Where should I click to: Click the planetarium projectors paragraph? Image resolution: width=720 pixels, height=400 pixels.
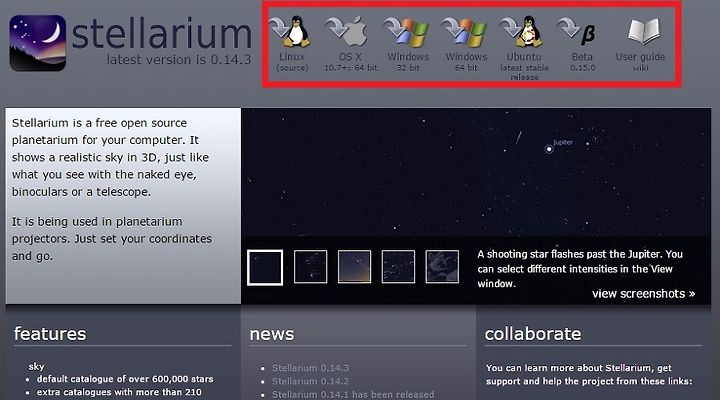pos(112,239)
